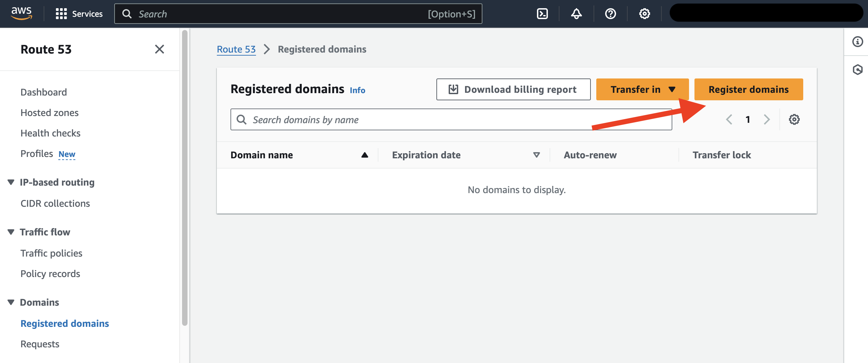Go to next page of domains
The width and height of the screenshot is (868, 363).
(x=767, y=119)
